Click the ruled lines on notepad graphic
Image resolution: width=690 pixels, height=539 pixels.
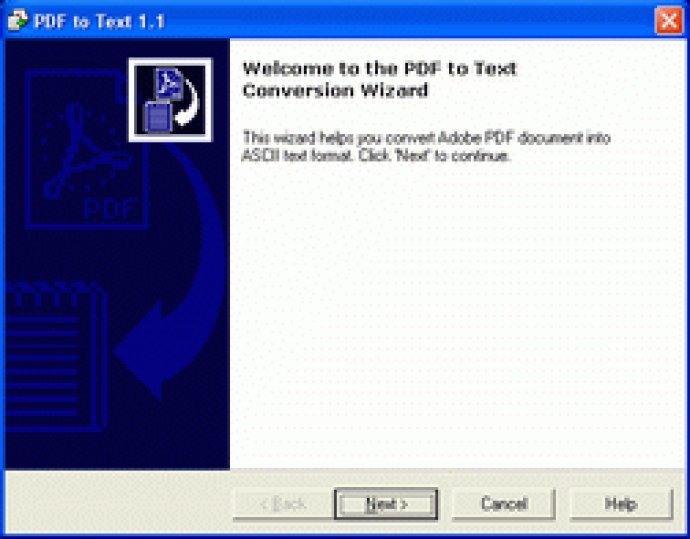pyautogui.click(x=42, y=365)
